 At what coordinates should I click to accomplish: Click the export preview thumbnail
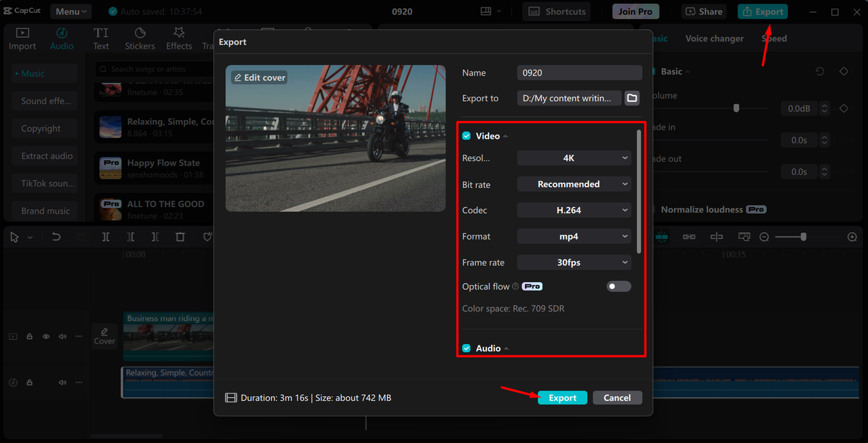336,138
